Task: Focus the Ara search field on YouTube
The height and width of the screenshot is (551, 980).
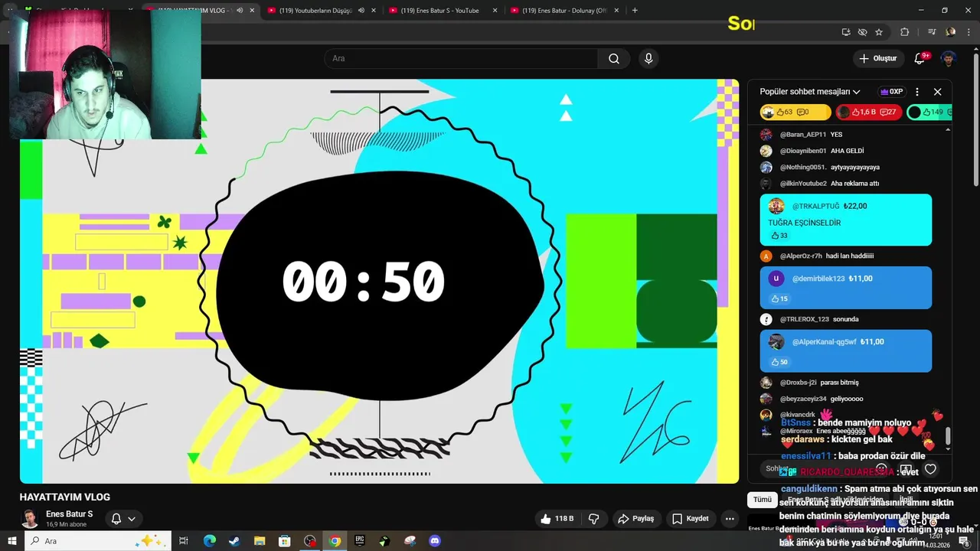Action: tap(461, 59)
